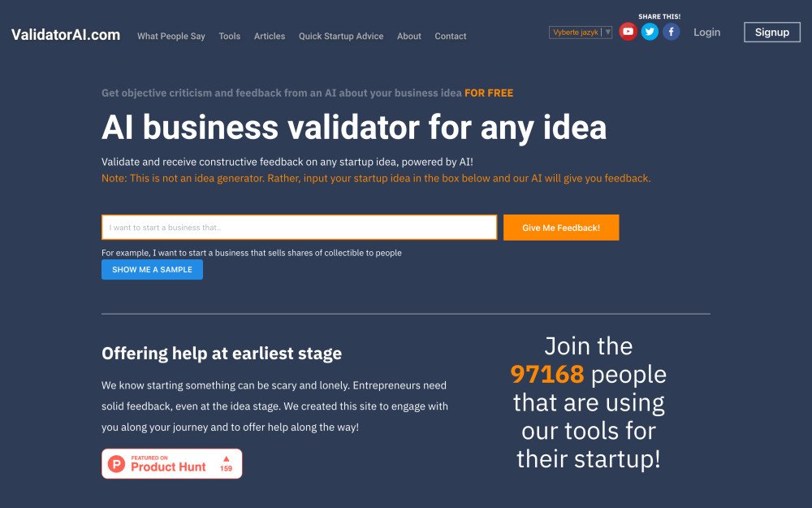Click the ValidatorAI.com logo

pyautogui.click(x=66, y=35)
